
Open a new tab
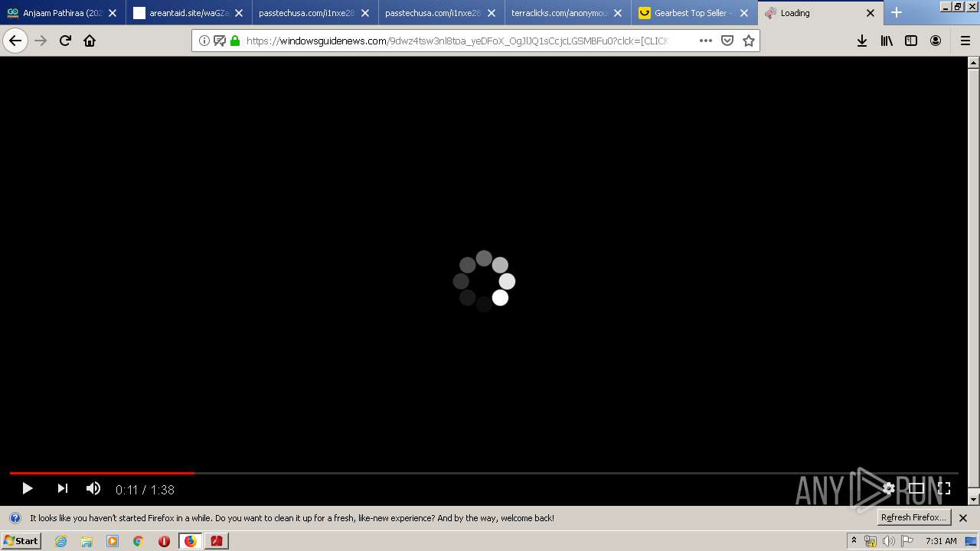coord(897,12)
